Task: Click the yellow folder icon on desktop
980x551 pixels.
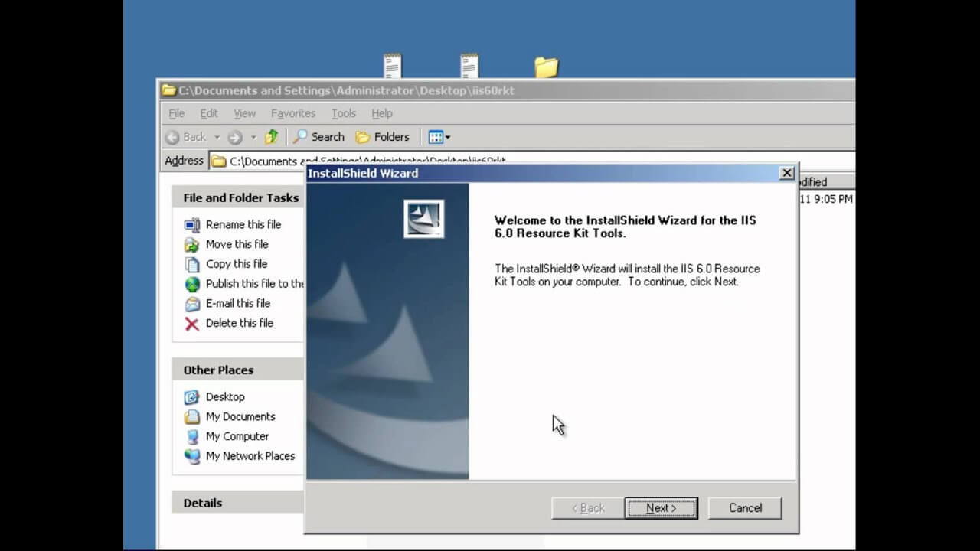Action: (x=546, y=67)
